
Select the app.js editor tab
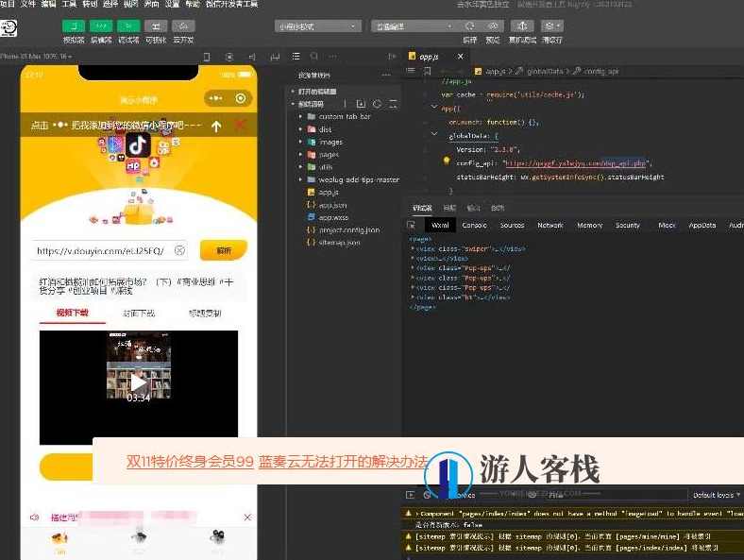429,57
